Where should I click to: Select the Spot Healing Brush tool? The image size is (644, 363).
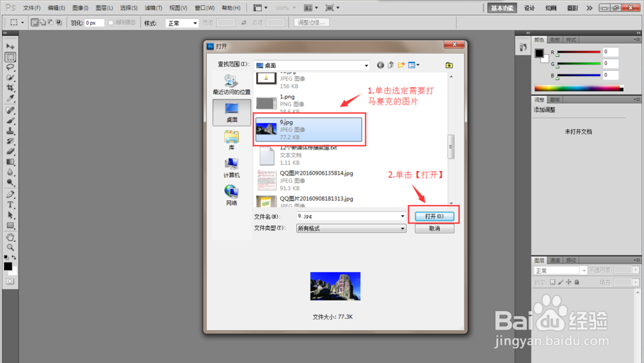pyautogui.click(x=10, y=110)
